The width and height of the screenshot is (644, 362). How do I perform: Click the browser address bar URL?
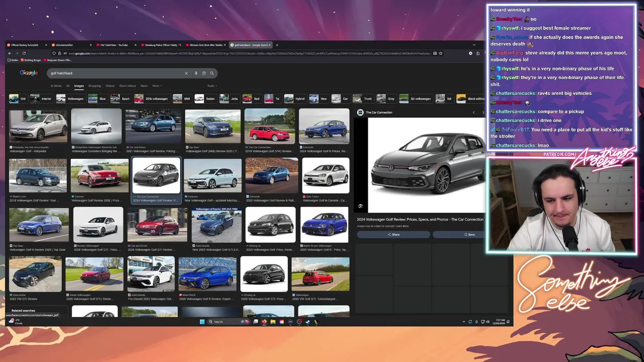[247, 53]
